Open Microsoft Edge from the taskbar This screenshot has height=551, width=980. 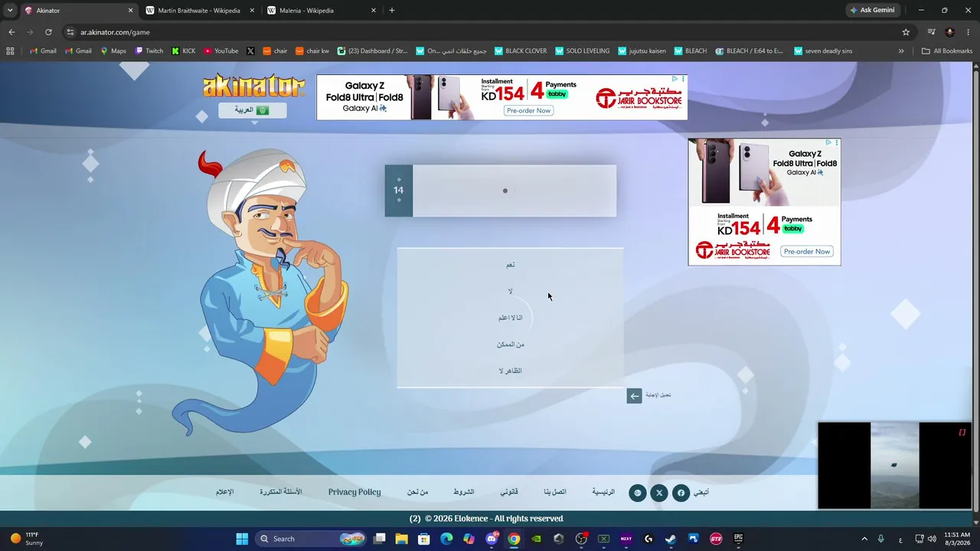[446, 539]
